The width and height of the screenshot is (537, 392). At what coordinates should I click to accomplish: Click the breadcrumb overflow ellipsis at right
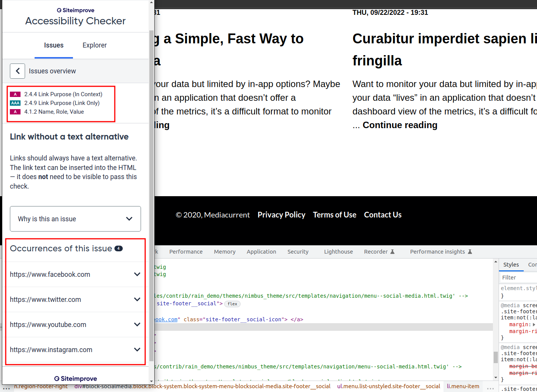490,387
